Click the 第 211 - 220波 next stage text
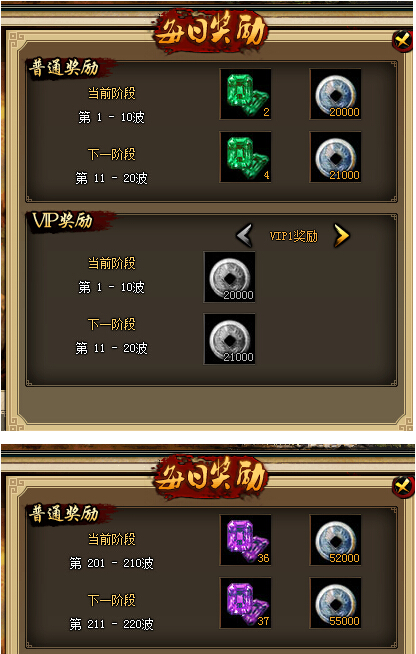 [x=111, y=624]
